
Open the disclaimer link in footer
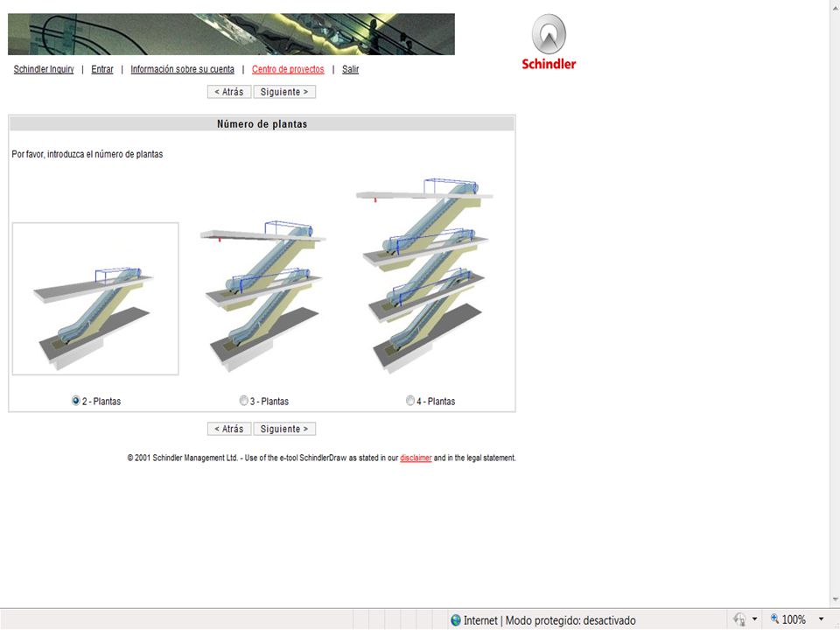[416, 458]
